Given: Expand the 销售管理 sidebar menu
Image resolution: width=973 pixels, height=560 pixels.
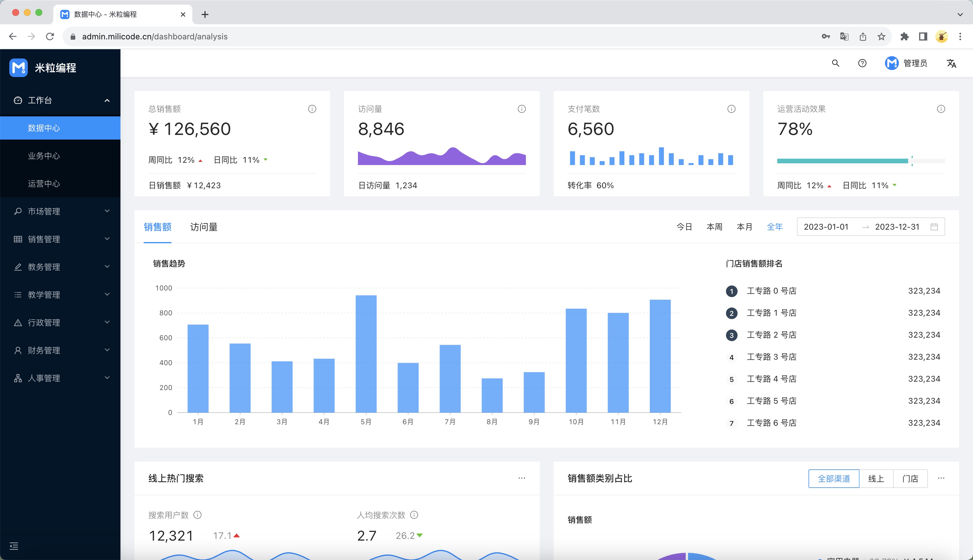Looking at the screenshot, I should click(x=60, y=239).
